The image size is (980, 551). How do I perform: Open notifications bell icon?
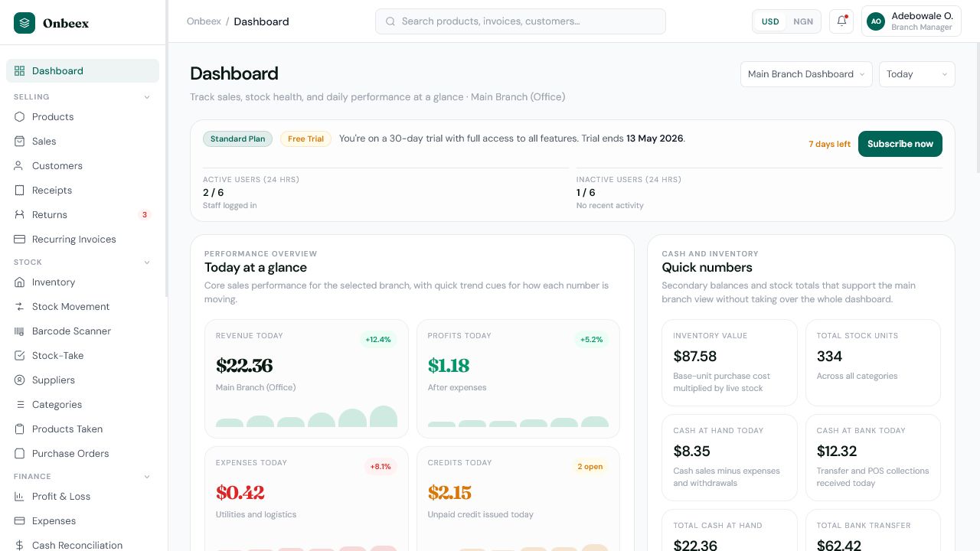click(841, 21)
